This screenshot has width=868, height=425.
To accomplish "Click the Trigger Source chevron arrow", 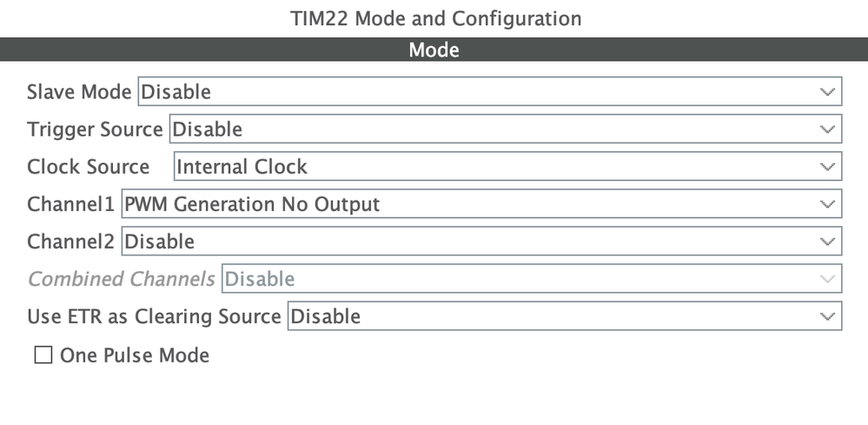I will pos(828,129).
